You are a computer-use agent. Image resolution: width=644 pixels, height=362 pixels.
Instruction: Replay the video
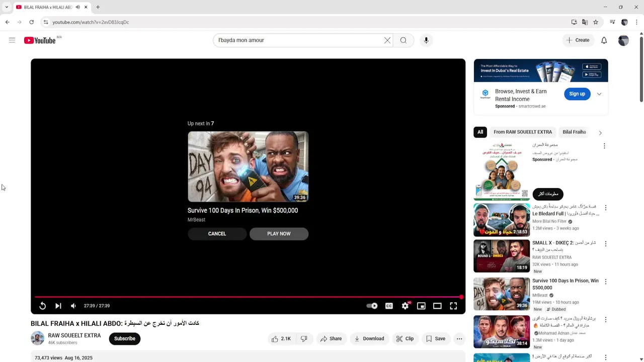(43, 306)
